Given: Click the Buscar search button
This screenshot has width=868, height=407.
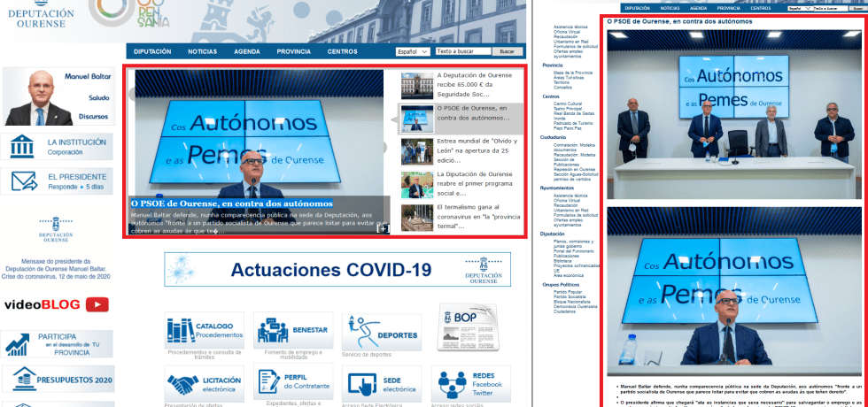Looking at the screenshot, I should (x=507, y=51).
